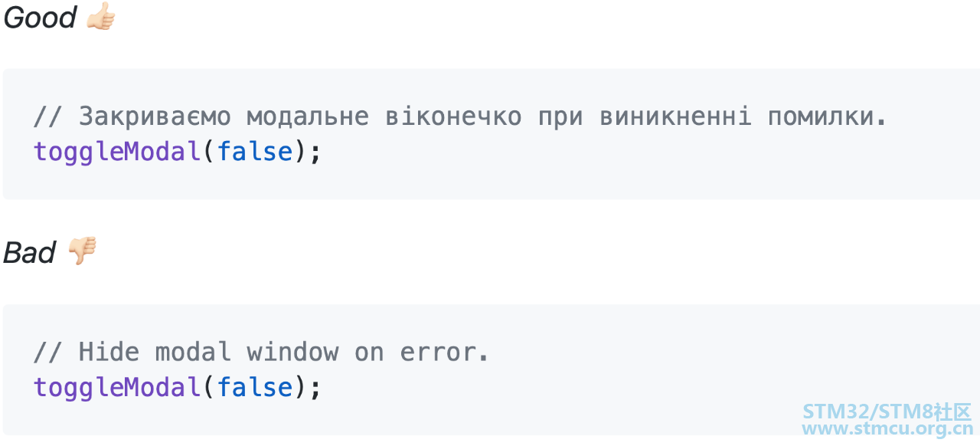Click the Bad heading text

[x=30, y=252]
